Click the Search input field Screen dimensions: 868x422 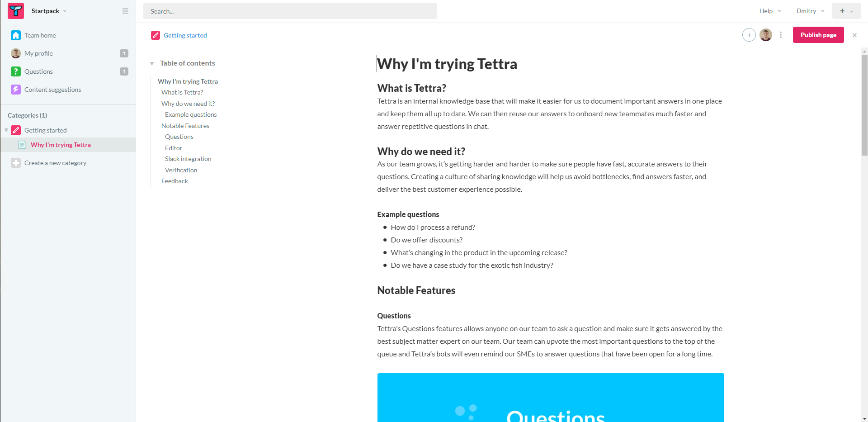point(290,11)
